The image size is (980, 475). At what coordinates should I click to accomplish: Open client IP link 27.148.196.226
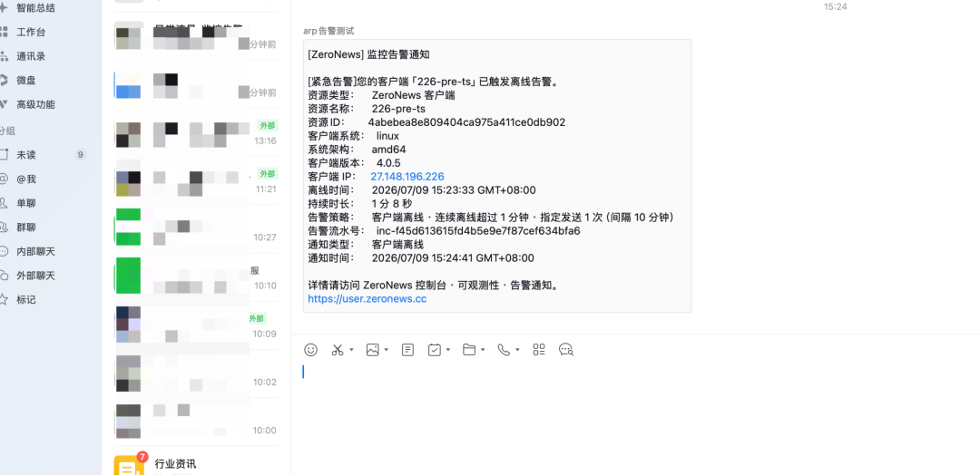click(x=407, y=177)
